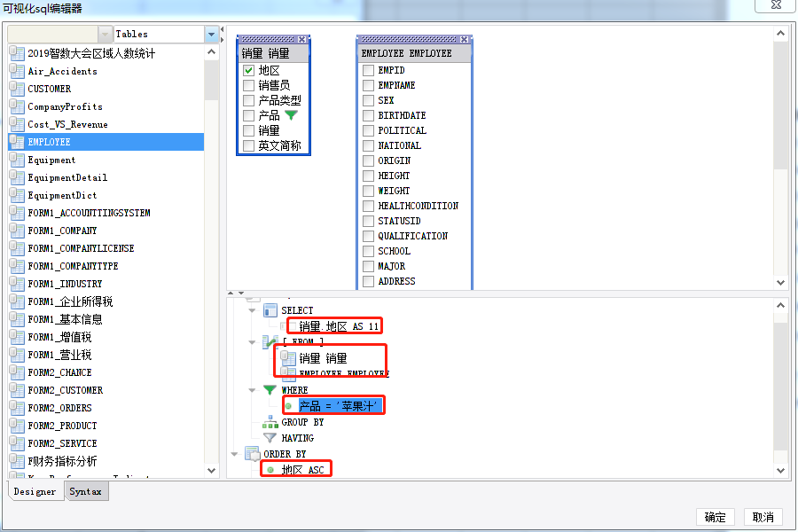The height and width of the screenshot is (532, 798).
Task: Uncheck the 地区 field checkbox
Action: tap(249, 70)
